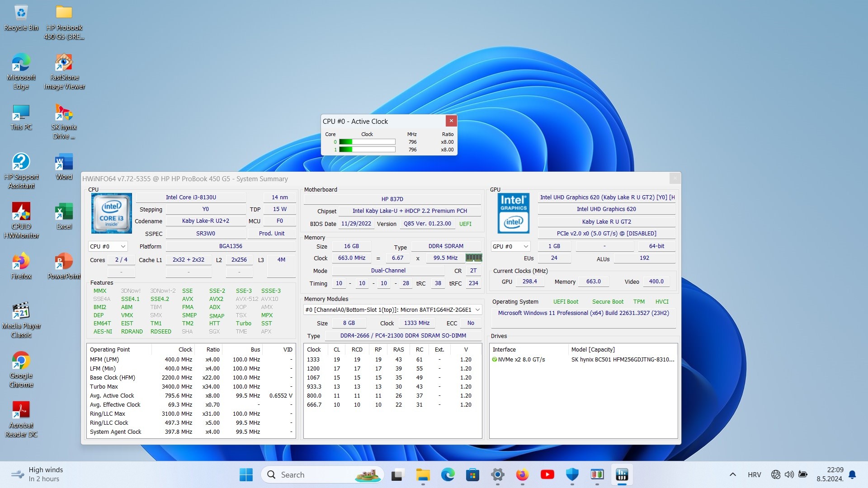Click the UEFI Boot indicator
868x488 pixels.
(566, 302)
